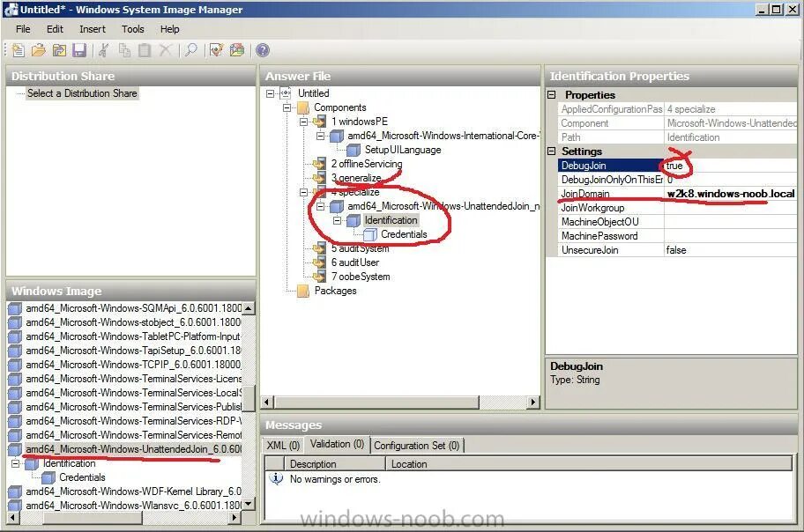This screenshot has height=532, width=804.
Task: Select the SetupUILanguage node
Action: [x=403, y=150]
